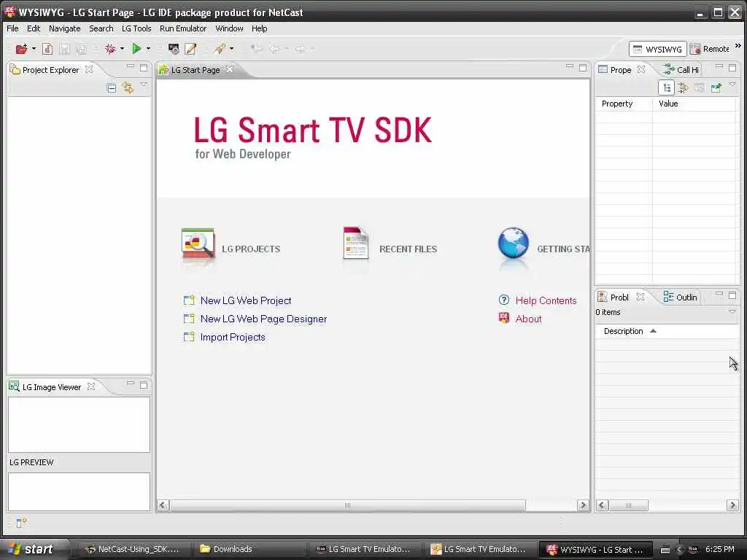Open the Edit menu
This screenshot has width=747, height=560.
point(34,28)
